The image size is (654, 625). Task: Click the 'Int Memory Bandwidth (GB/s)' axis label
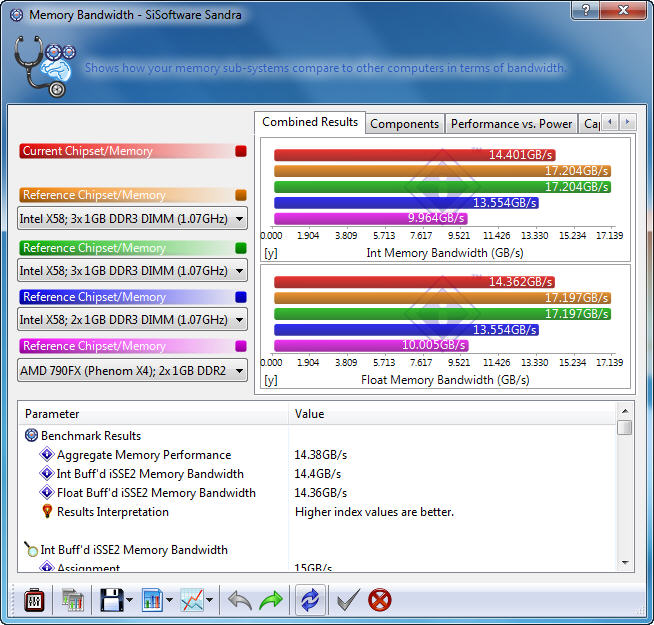[x=445, y=253]
